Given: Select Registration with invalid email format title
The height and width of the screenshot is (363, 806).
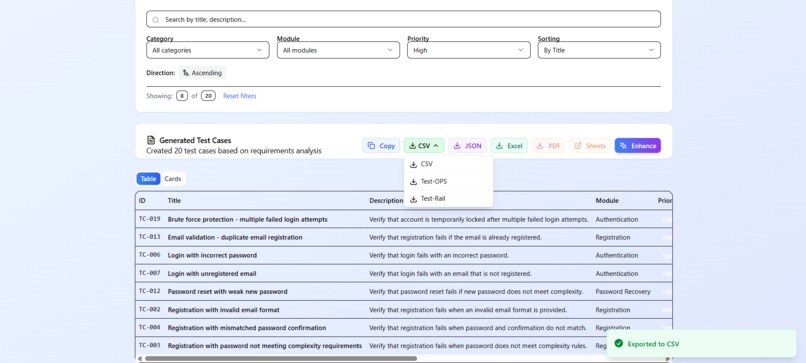Looking at the screenshot, I should [224, 310].
